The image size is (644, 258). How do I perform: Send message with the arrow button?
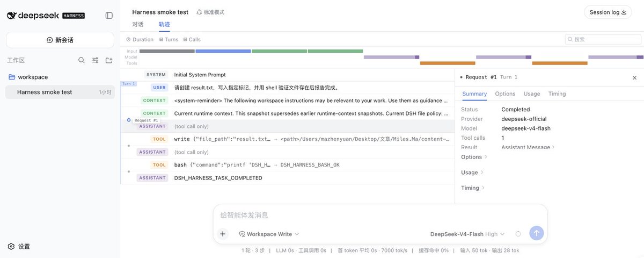(x=537, y=233)
